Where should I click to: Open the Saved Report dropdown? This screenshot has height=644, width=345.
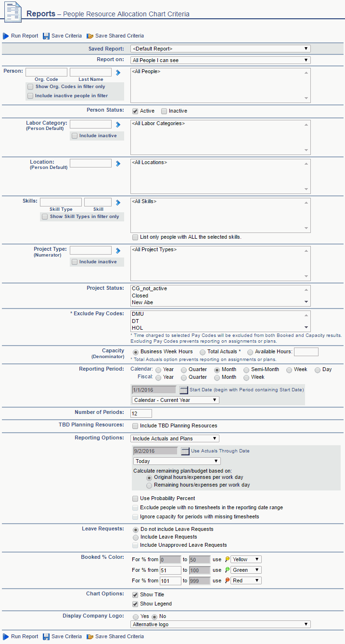(x=220, y=49)
